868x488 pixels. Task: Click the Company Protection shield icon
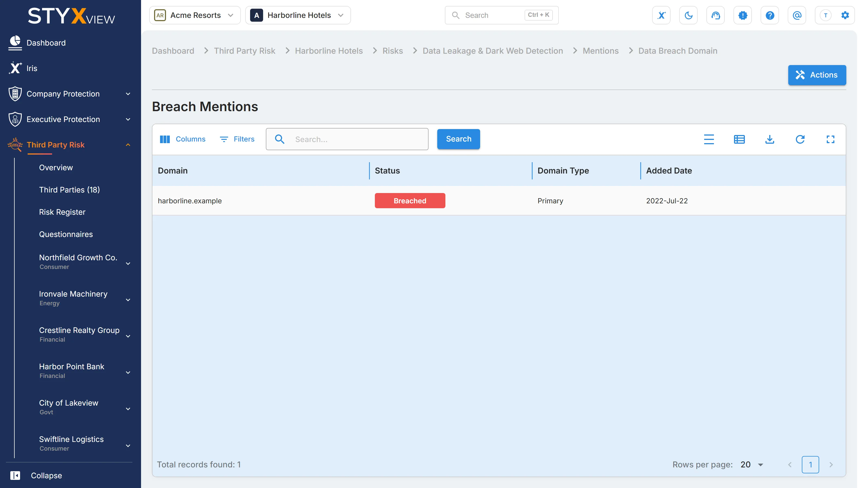(x=15, y=94)
